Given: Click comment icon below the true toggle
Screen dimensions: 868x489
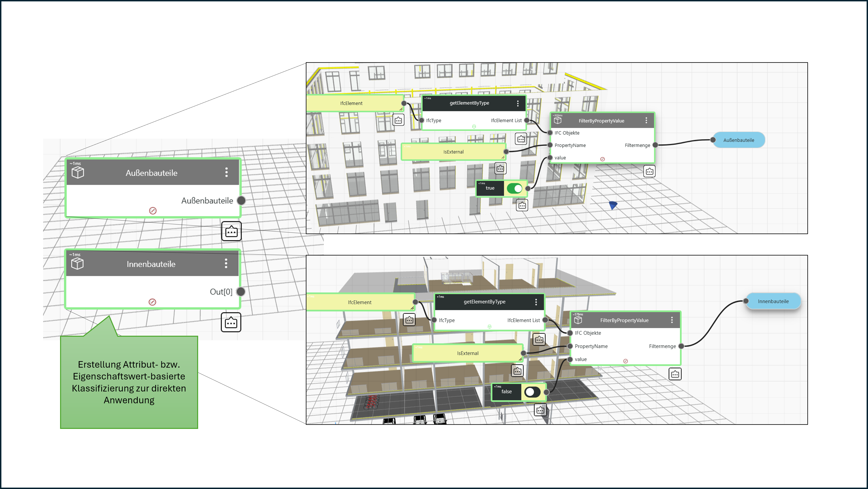Looking at the screenshot, I should (522, 205).
